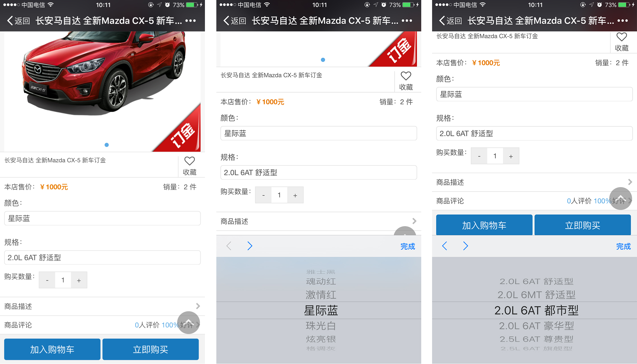Screen dimensions: 637x364
Task: Tap the alarm clock icon in left status bar
Action: 167,5
